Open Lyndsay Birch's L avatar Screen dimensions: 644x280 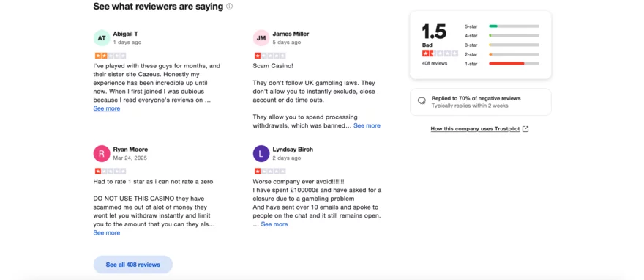[x=261, y=153]
